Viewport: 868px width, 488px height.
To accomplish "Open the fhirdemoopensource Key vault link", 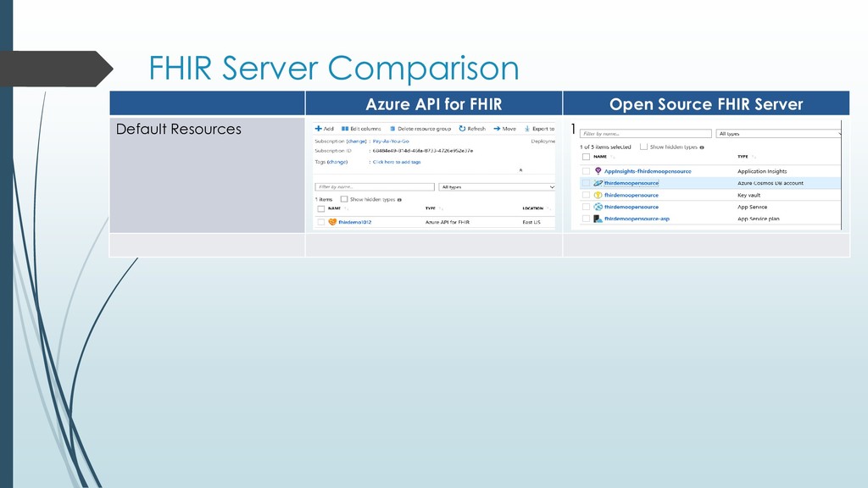I will coord(631,195).
